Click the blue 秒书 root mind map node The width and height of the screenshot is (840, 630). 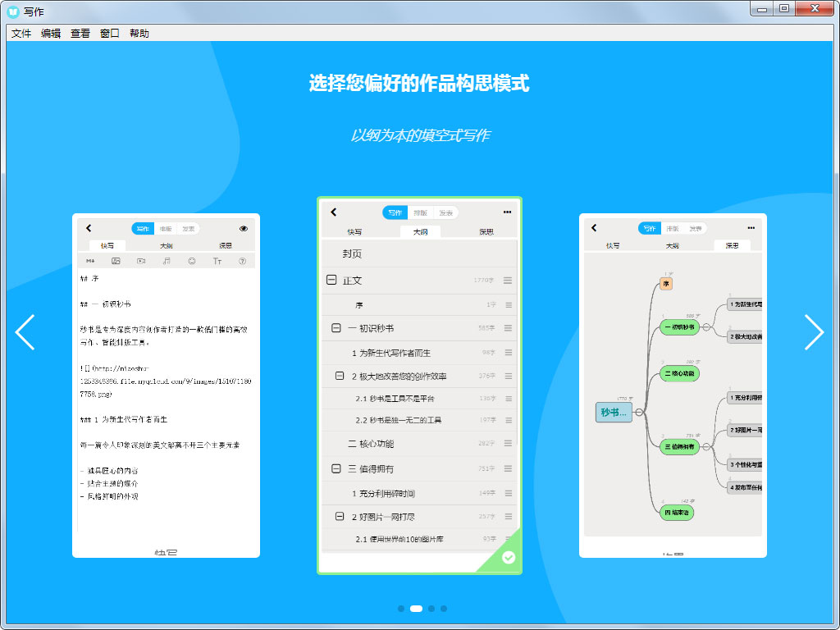click(614, 412)
